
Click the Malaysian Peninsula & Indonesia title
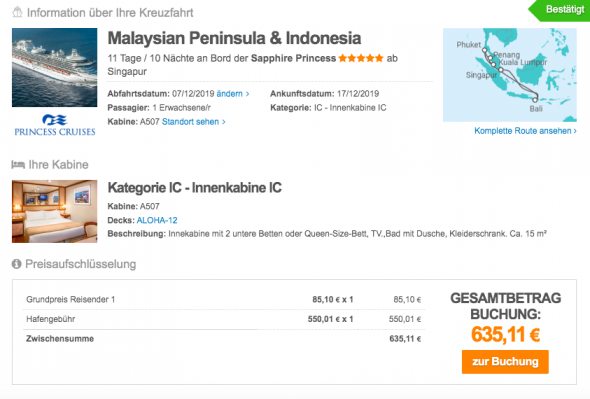pos(234,38)
